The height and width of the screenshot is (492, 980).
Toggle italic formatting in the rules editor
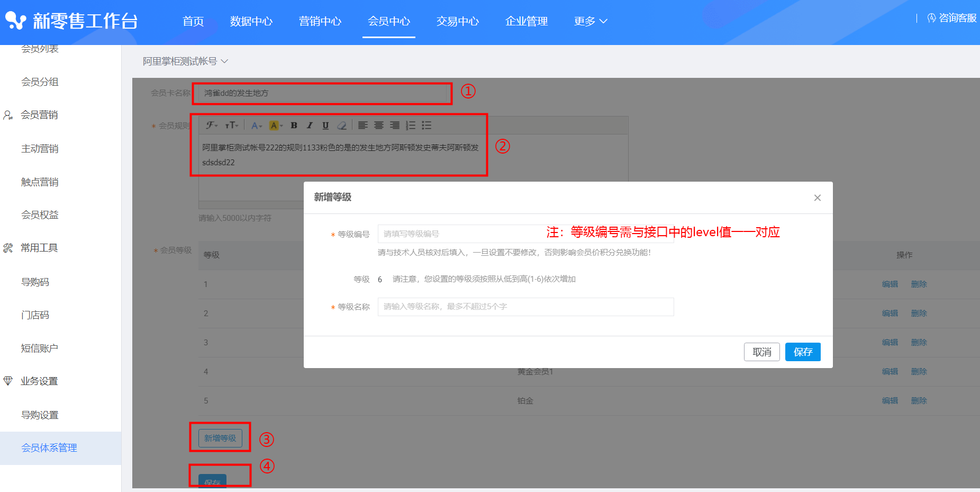(310, 126)
